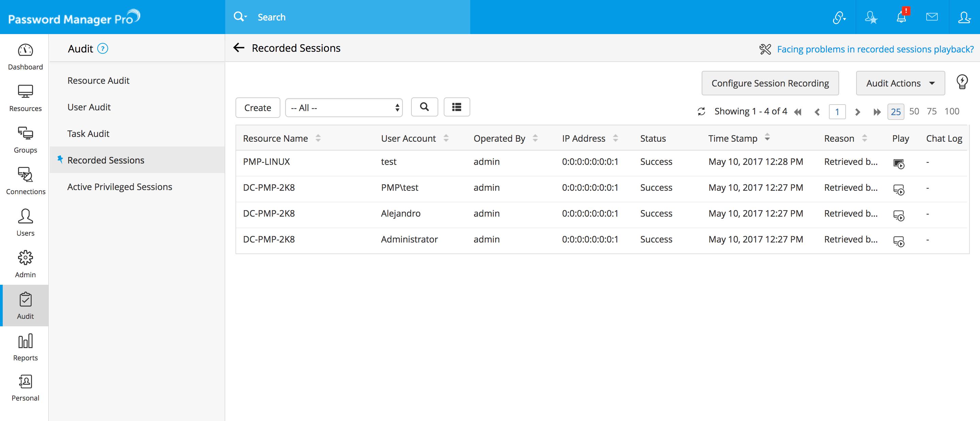This screenshot has height=421, width=980.
Task: Click the column chooser list icon
Action: tap(457, 107)
